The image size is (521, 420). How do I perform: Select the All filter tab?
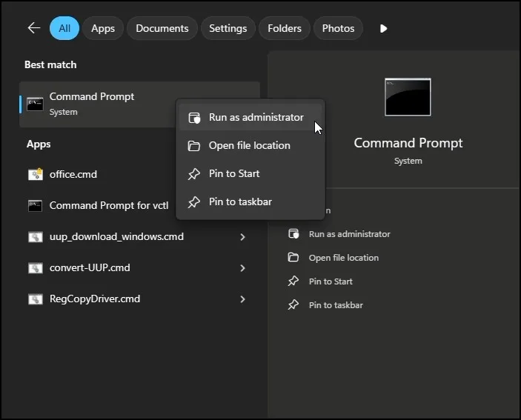pyautogui.click(x=64, y=28)
